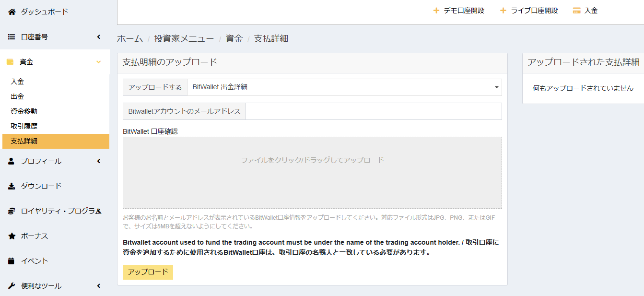644x296 pixels.
Task: Click the list icon beside 口座番号
Action: [12, 37]
